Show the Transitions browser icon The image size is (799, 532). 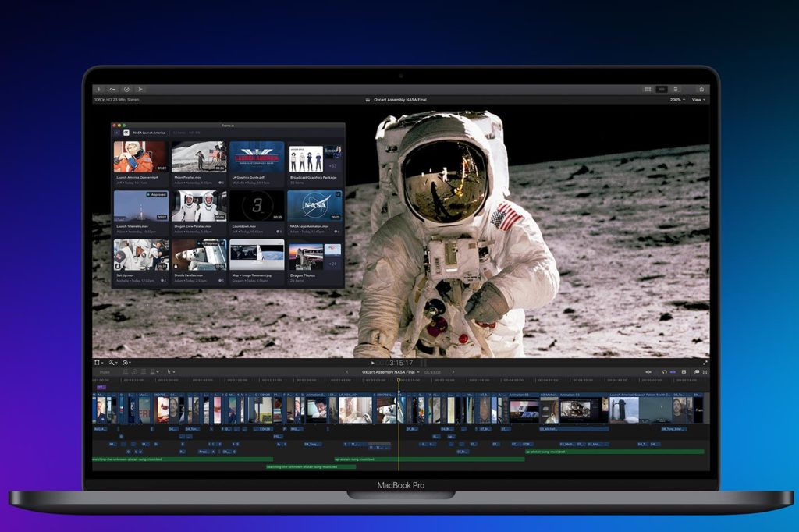(x=705, y=372)
